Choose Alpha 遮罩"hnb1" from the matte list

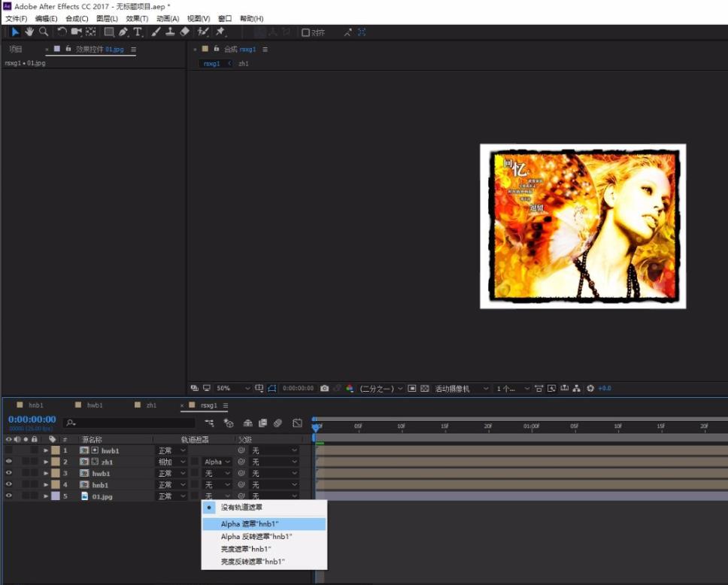[264, 523]
